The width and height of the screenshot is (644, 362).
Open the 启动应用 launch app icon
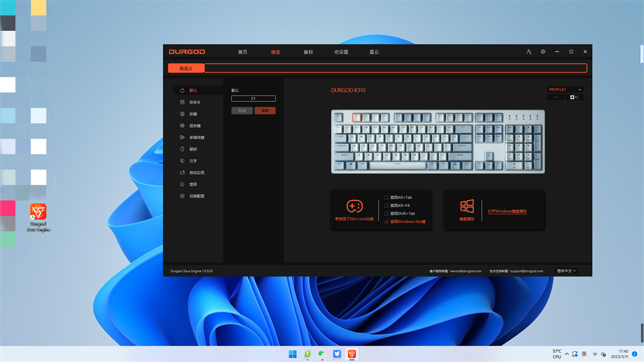click(x=182, y=172)
